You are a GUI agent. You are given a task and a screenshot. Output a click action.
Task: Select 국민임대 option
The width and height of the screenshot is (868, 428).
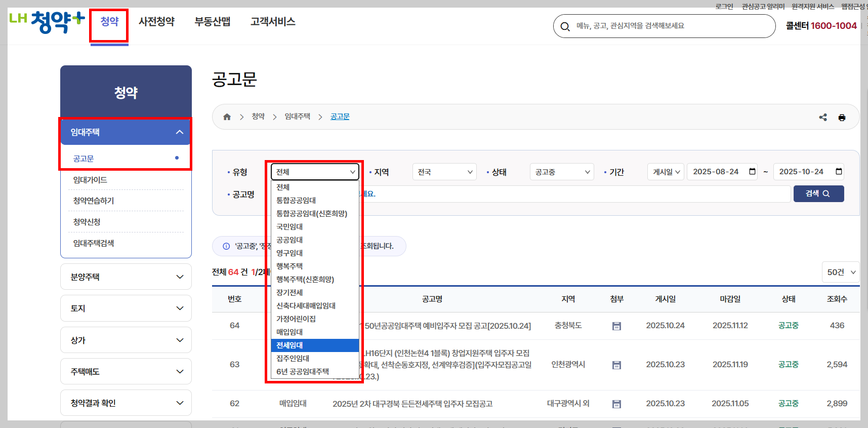[x=315, y=227]
